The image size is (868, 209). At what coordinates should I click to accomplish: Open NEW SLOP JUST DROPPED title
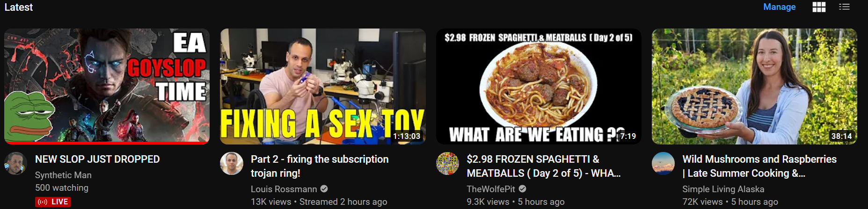97,159
